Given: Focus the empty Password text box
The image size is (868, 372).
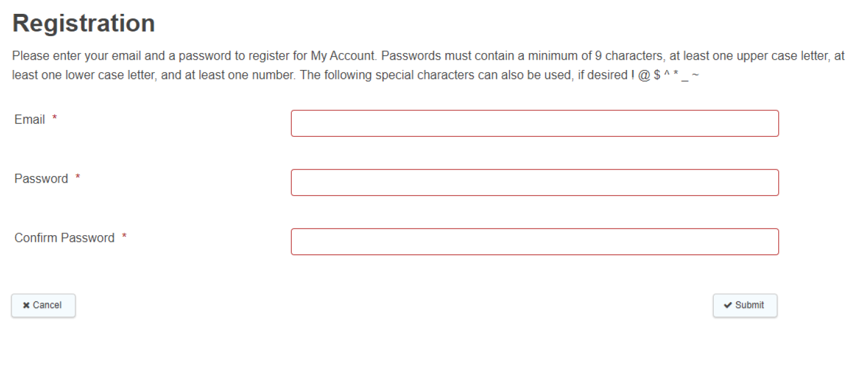Looking at the screenshot, I should coord(534,182).
